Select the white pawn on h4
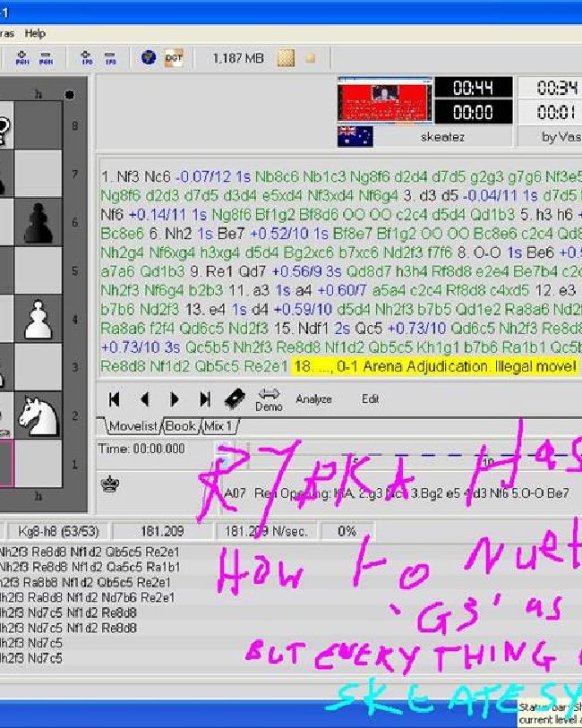 point(39,319)
